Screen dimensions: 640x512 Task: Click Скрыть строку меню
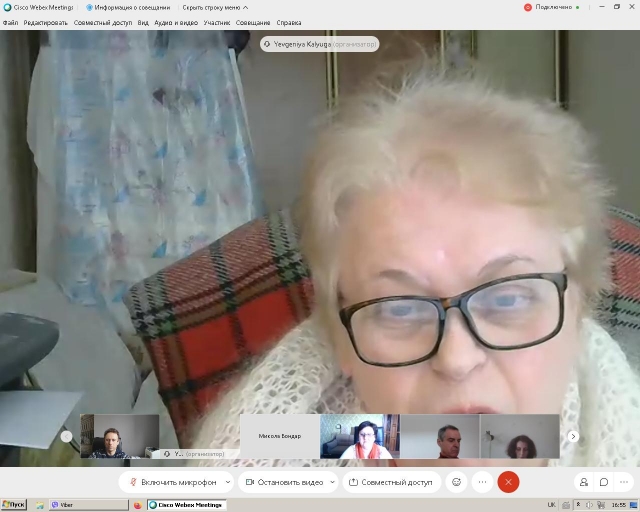coord(215,7)
